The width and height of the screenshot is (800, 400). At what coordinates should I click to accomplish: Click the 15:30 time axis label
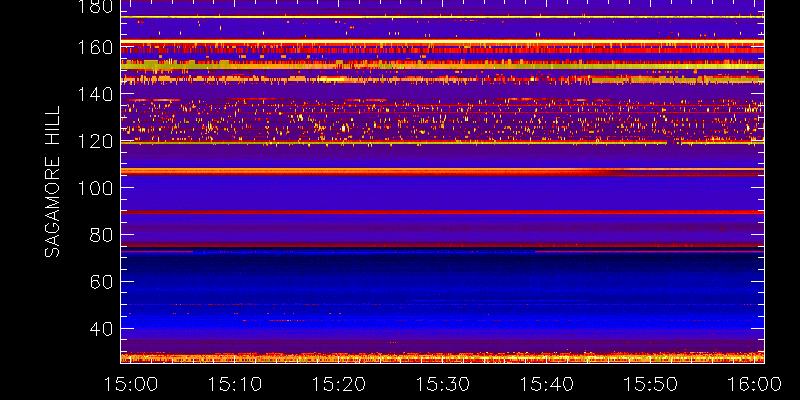(442, 384)
